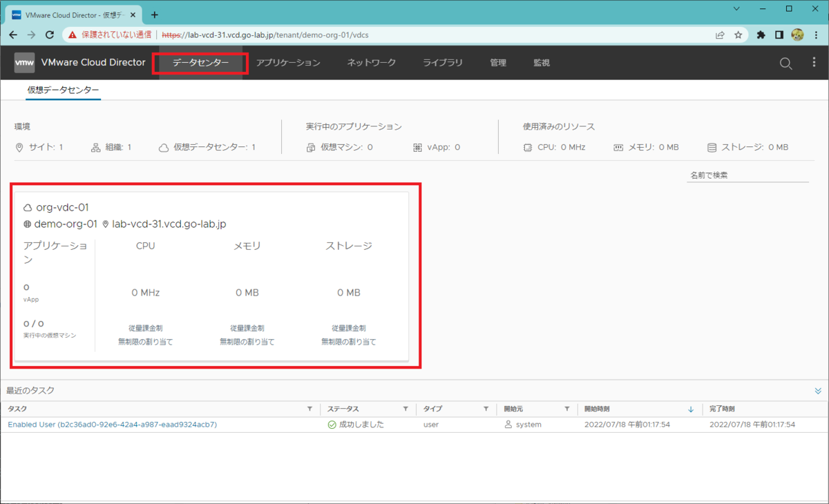Click the VMware Cloud Director title
Screen dimensions: 829x504
pyautogui.click(x=93, y=63)
